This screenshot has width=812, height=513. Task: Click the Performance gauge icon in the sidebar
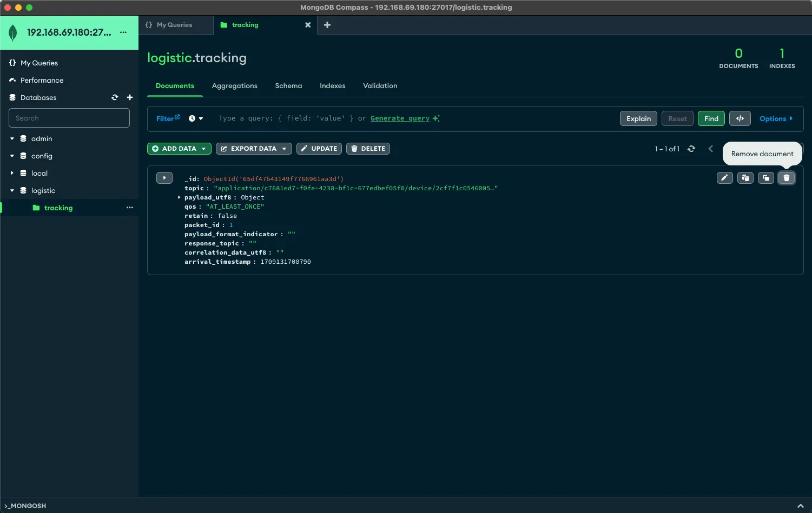(x=12, y=80)
